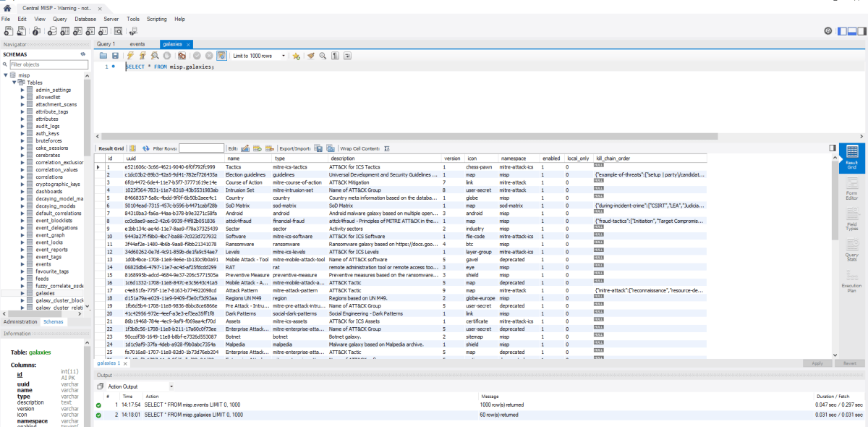Click the refresh schemas icon beside SCHEMAS
Screen dimensions: 868x427
tap(83, 54)
